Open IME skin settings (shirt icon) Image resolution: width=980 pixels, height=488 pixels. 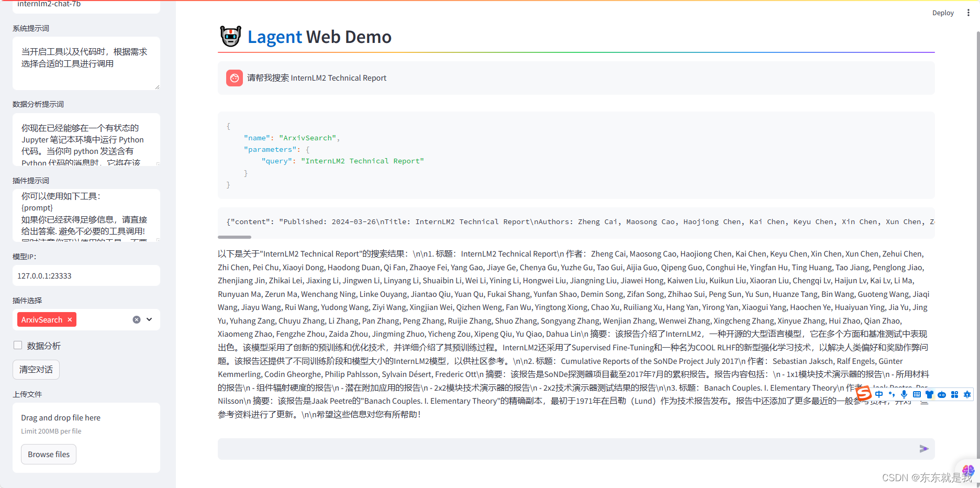[x=929, y=394]
